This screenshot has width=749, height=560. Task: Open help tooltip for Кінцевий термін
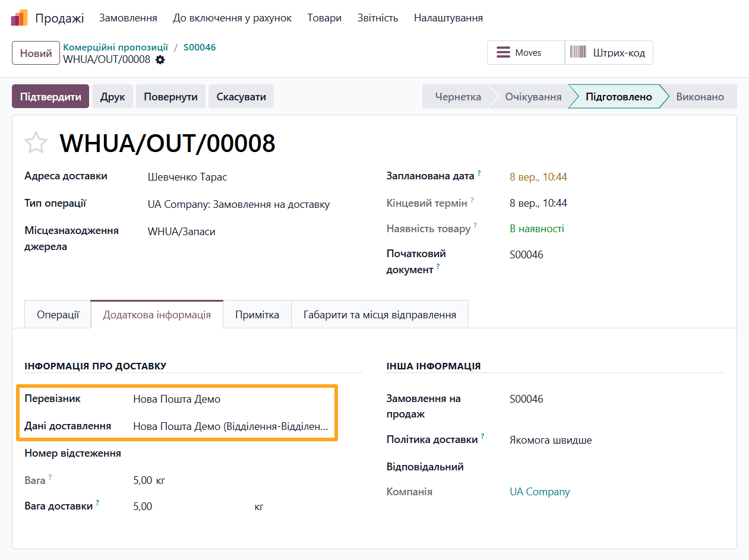(x=472, y=200)
